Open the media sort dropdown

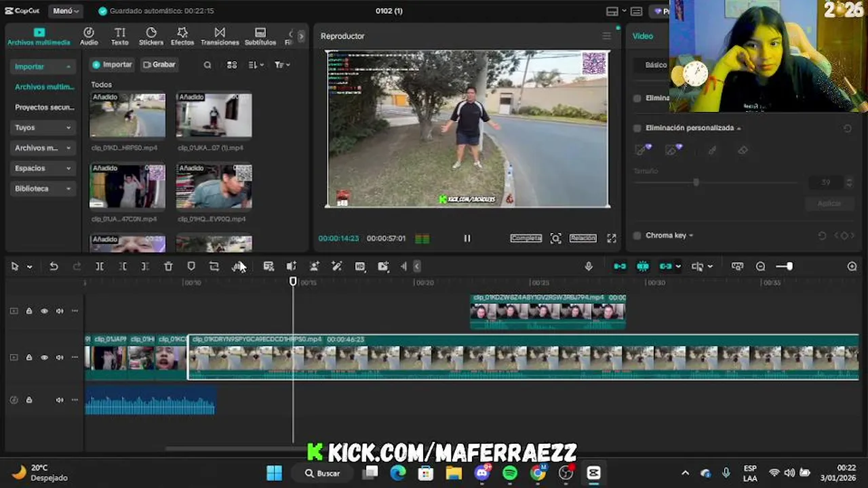(256, 65)
